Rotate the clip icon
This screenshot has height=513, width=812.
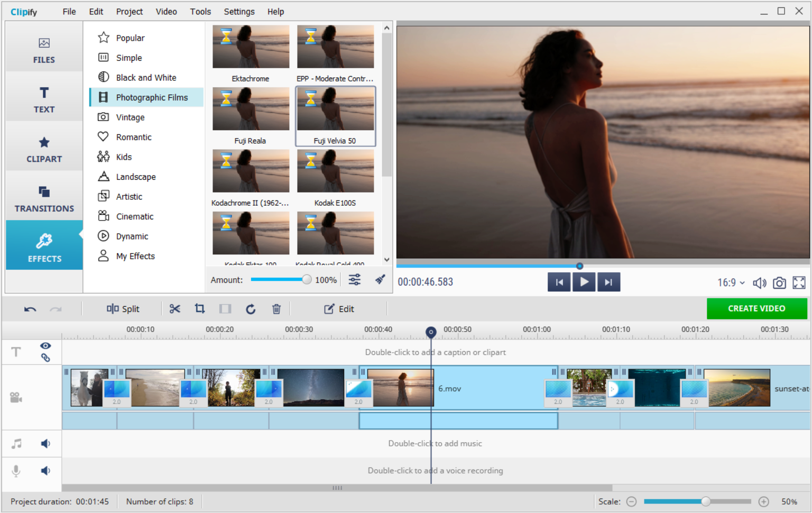click(x=251, y=309)
